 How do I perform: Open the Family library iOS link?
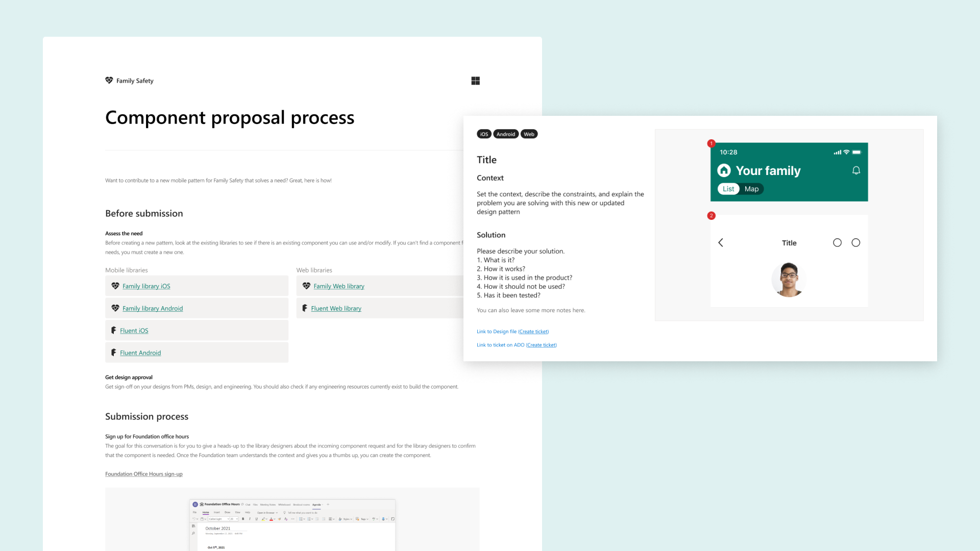click(146, 286)
